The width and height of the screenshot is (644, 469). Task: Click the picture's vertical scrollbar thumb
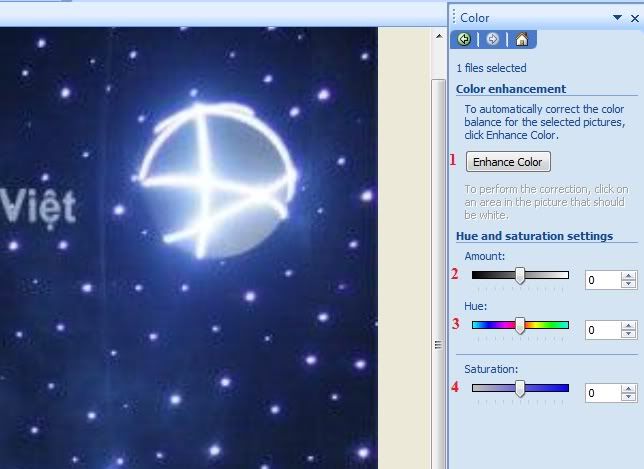tap(439, 274)
